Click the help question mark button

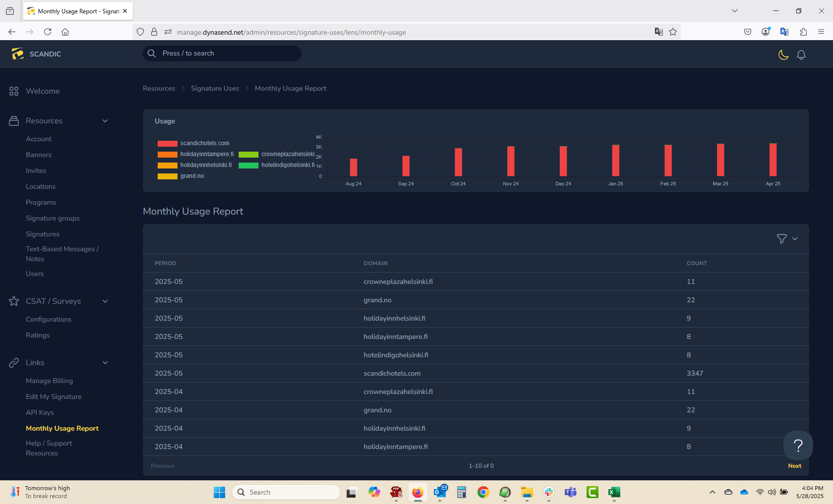point(798,446)
